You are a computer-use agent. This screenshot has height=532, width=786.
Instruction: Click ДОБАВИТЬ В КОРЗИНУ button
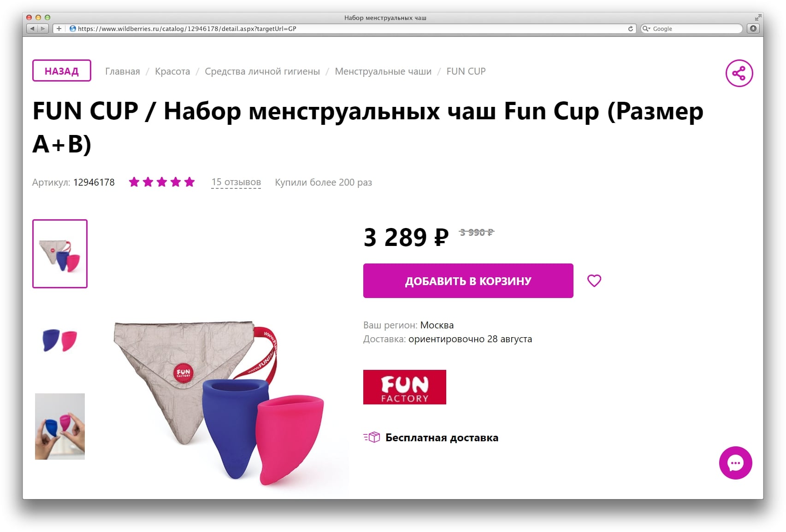(468, 281)
